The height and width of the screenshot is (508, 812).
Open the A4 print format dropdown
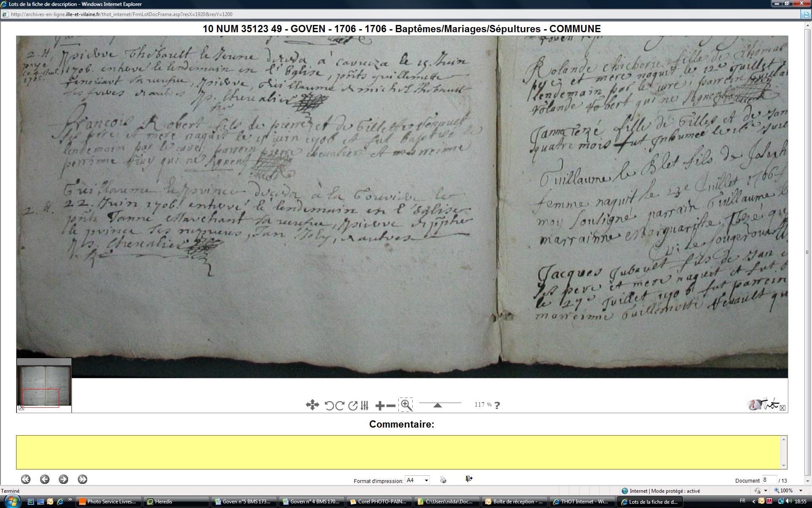(426, 480)
